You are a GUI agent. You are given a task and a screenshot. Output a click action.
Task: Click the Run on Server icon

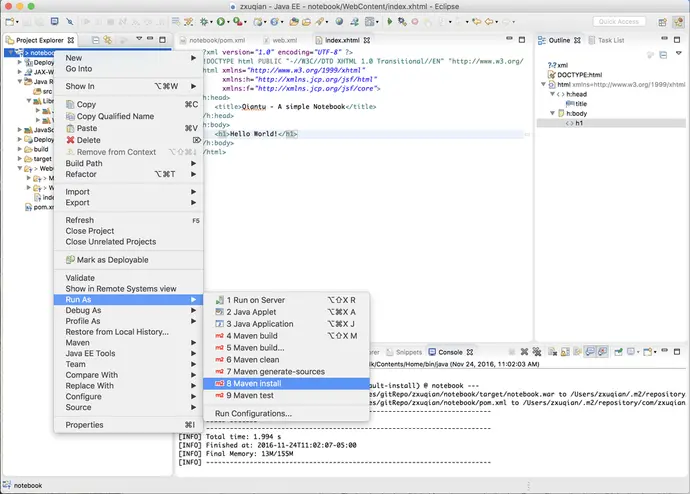pos(220,300)
